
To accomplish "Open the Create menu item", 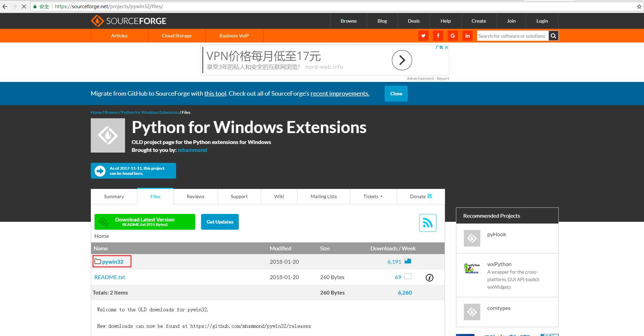I will pyautogui.click(x=479, y=21).
